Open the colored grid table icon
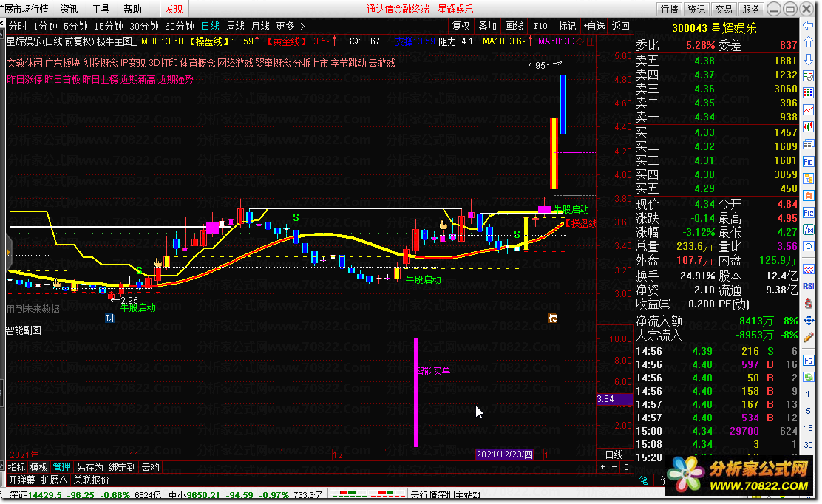Viewport: 822px width, 504px height. 808,92
